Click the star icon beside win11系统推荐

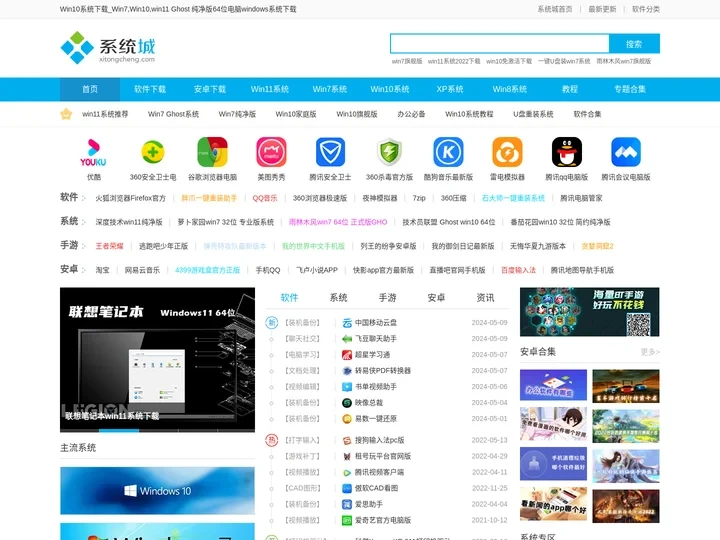click(66, 114)
